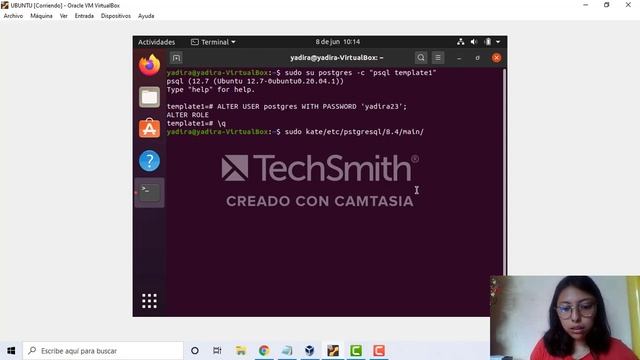Click the volume icon in top bar

(474, 42)
